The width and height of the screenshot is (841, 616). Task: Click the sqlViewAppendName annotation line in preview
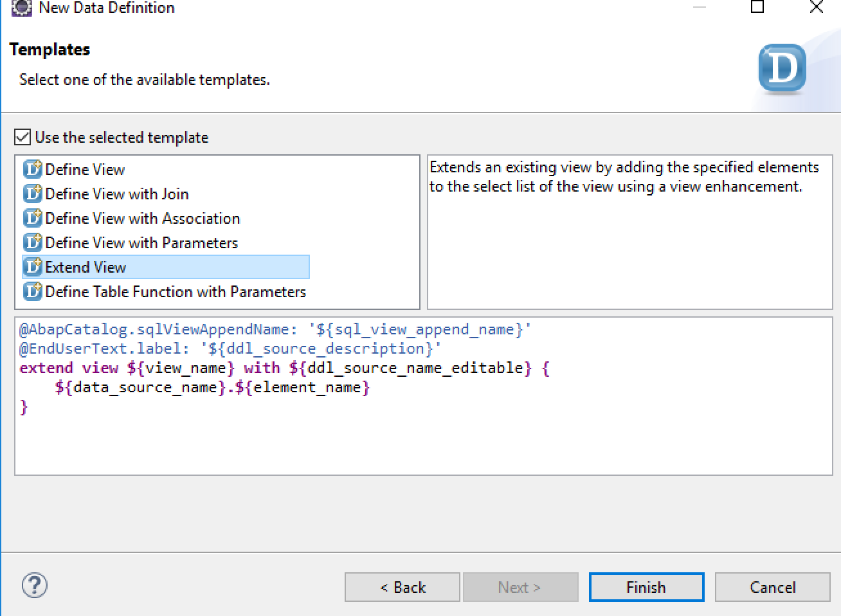click(x=275, y=329)
